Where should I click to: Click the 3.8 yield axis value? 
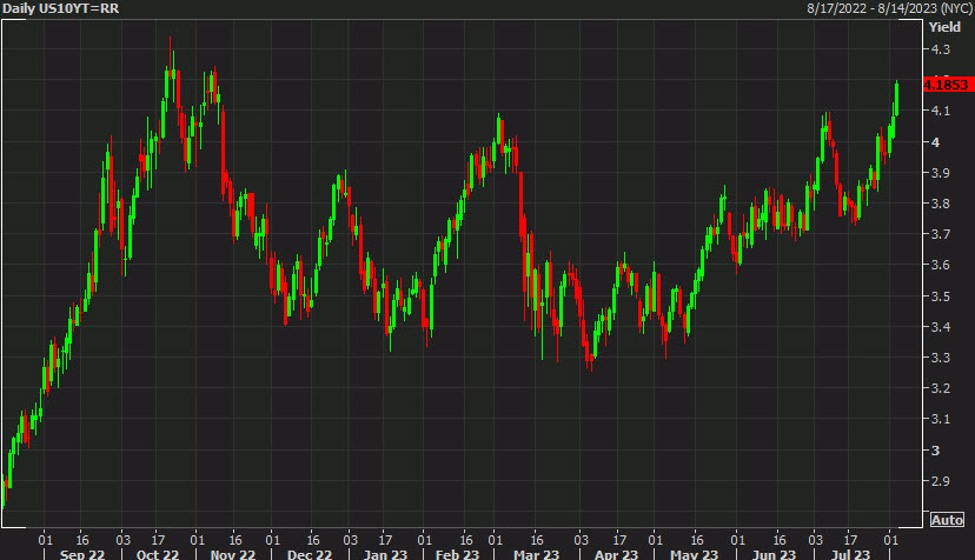pyautogui.click(x=940, y=204)
